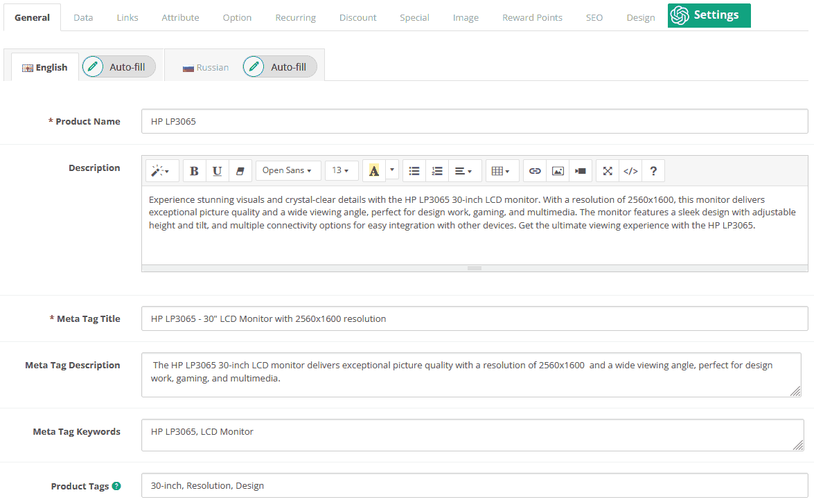Image resolution: width=814 pixels, height=504 pixels.
Task: Open the SEO tab
Action: click(594, 17)
